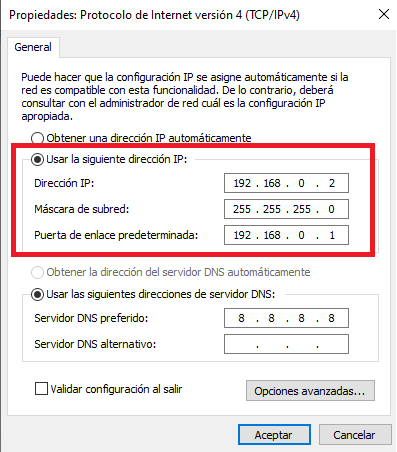Viewport: 397px width, 452px height.
Task: Click the 'Servidor DNS preferido' field
Action: pyautogui.click(x=286, y=318)
